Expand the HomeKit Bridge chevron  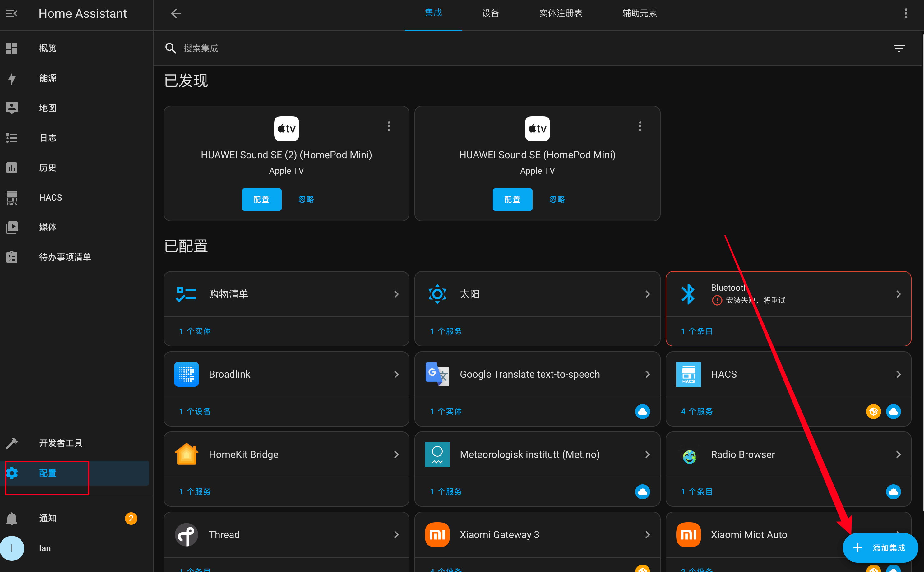396,454
